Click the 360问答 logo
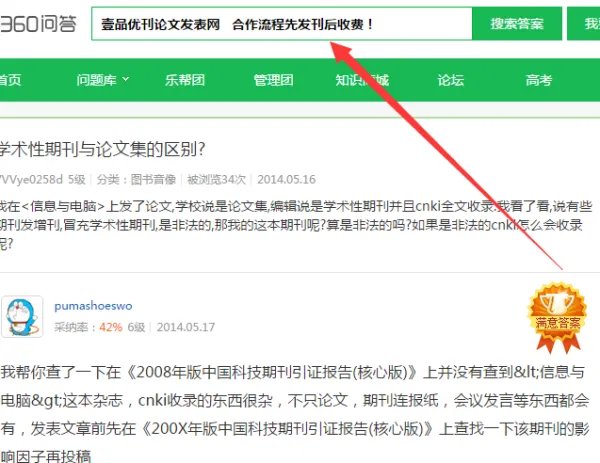Image resolution: width=600 pixels, height=463 pixels. [38, 24]
